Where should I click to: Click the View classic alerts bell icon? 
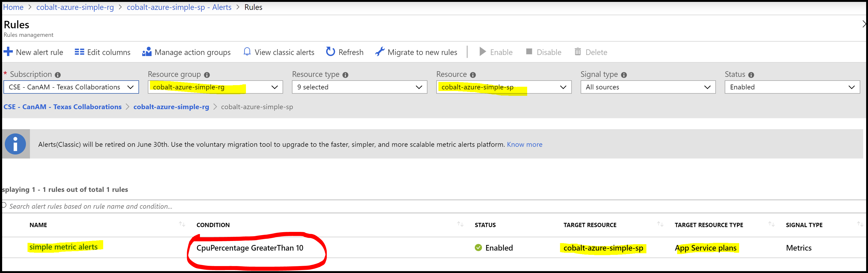(247, 52)
